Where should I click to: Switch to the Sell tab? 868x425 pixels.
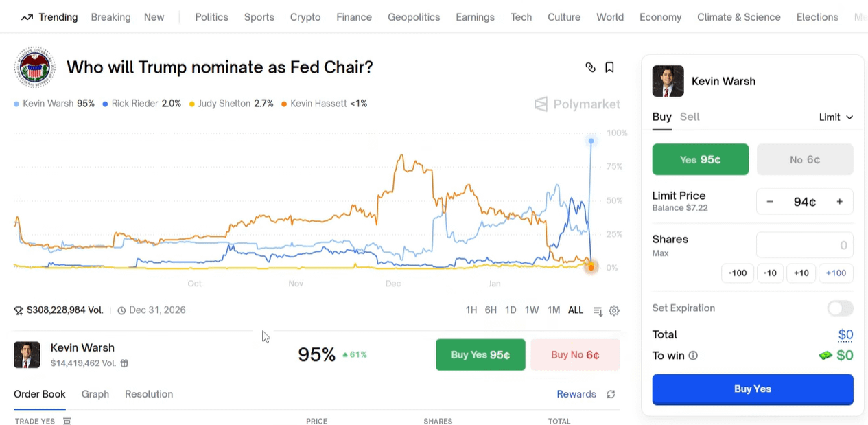pos(690,117)
